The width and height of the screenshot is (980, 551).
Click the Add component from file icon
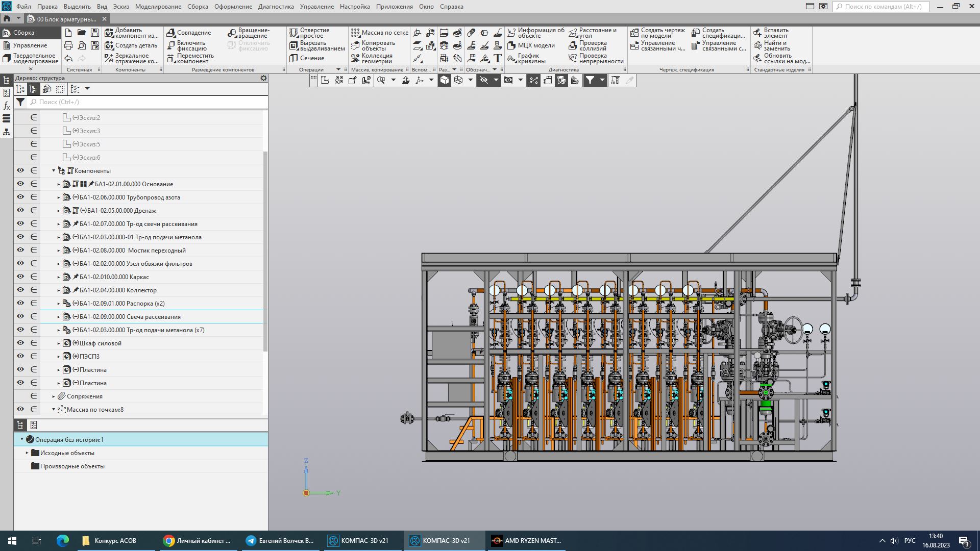109,33
